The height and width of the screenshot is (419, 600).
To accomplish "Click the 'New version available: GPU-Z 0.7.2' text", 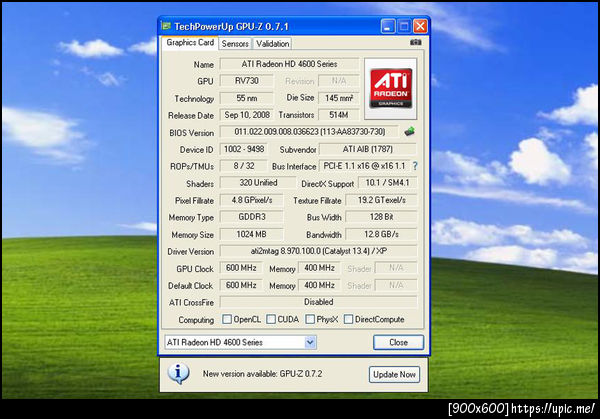I will tap(262, 374).
